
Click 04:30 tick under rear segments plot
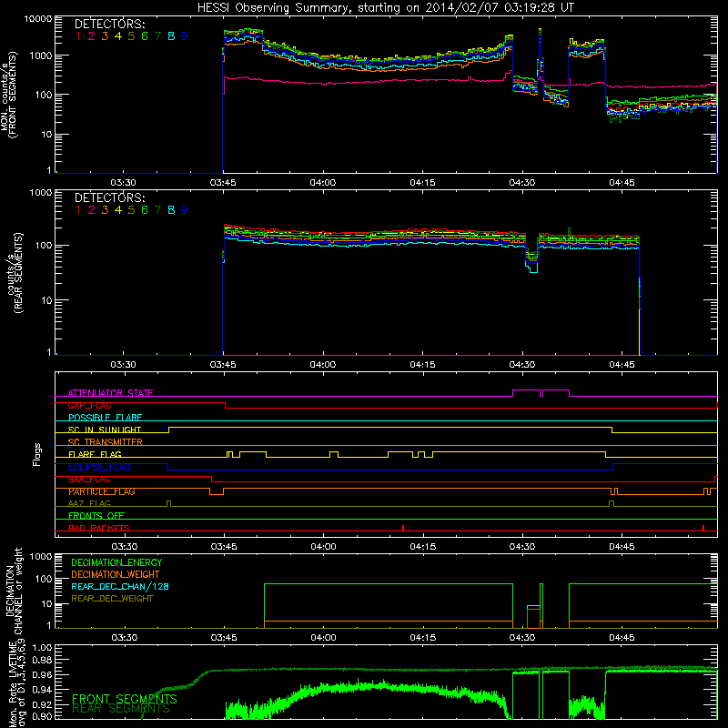point(521,365)
